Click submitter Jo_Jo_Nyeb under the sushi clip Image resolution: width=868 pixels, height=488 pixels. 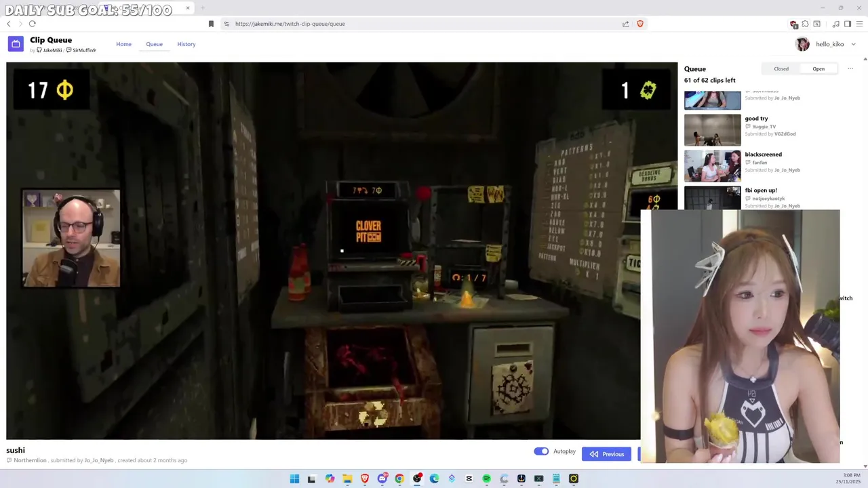(99, 460)
